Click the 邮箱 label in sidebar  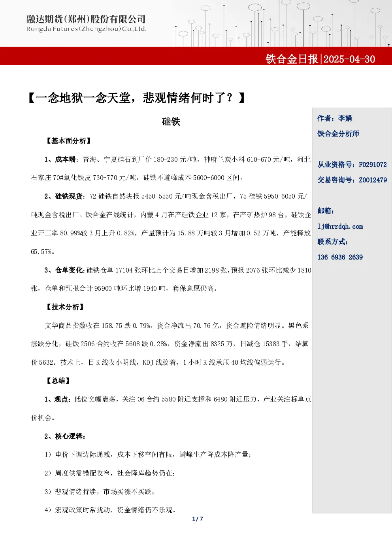326,211
